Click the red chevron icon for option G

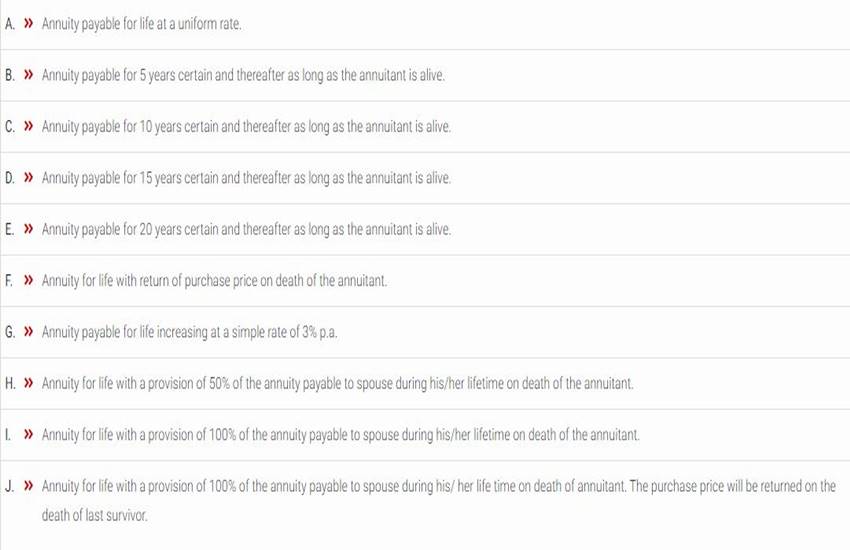pos(28,333)
